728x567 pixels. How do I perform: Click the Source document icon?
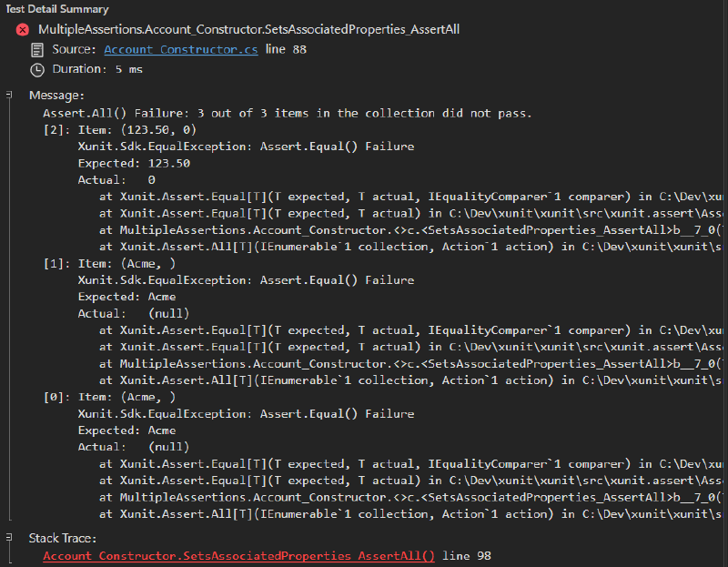click(x=37, y=50)
